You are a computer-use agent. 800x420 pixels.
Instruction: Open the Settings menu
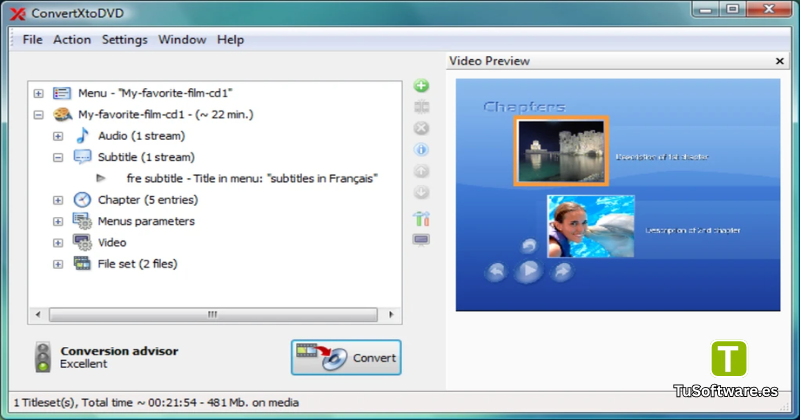pos(124,39)
